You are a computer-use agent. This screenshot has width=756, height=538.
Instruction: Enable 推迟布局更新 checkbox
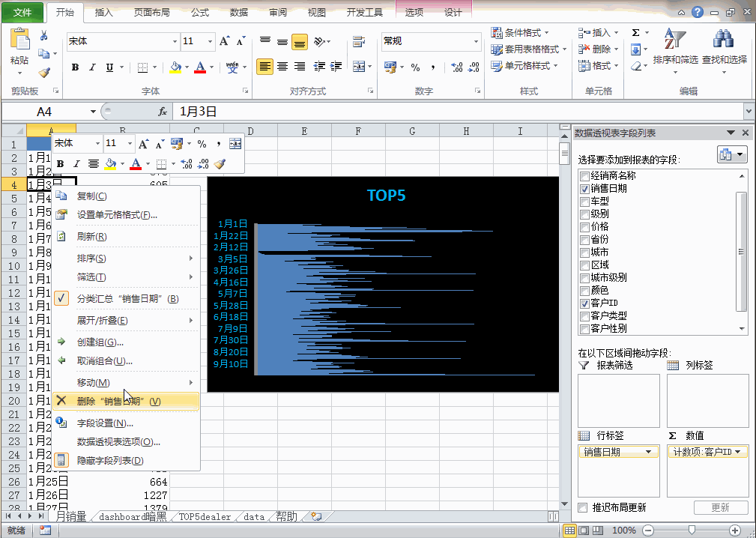click(583, 507)
